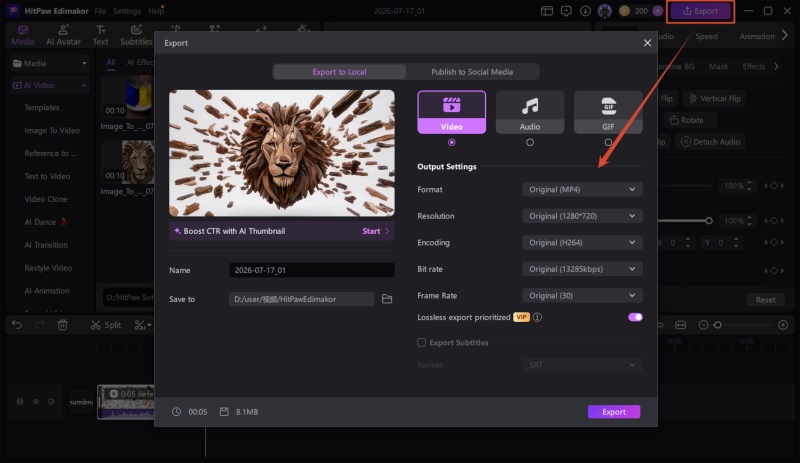The image size is (800, 463).
Task: Click the purple Export button in dialog
Action: pyautogui.click(x=614, y=412)
